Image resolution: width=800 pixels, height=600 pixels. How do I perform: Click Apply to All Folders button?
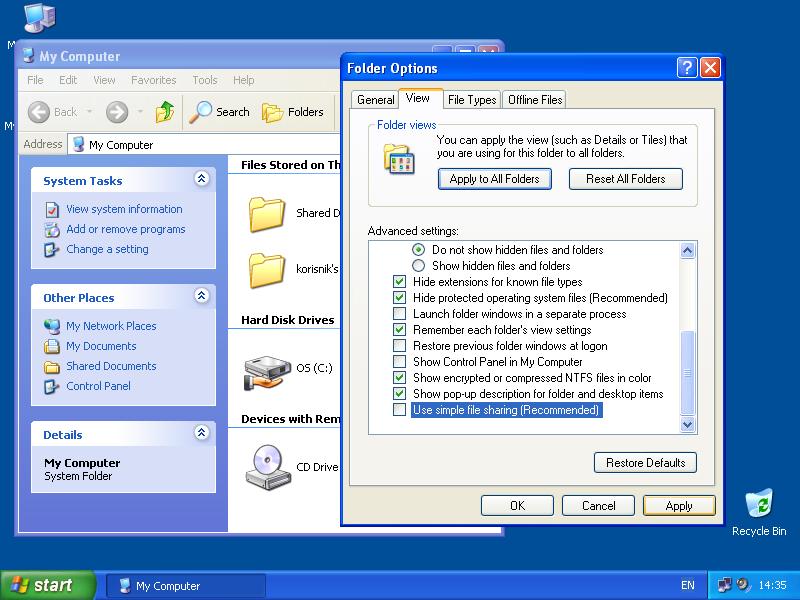click(494, 179)
